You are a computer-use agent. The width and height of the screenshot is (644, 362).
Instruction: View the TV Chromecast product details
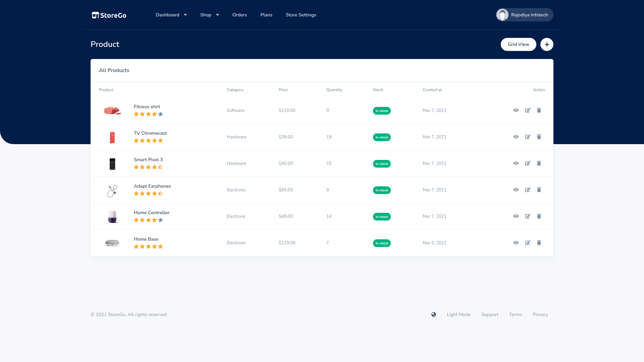coord(516,137)
